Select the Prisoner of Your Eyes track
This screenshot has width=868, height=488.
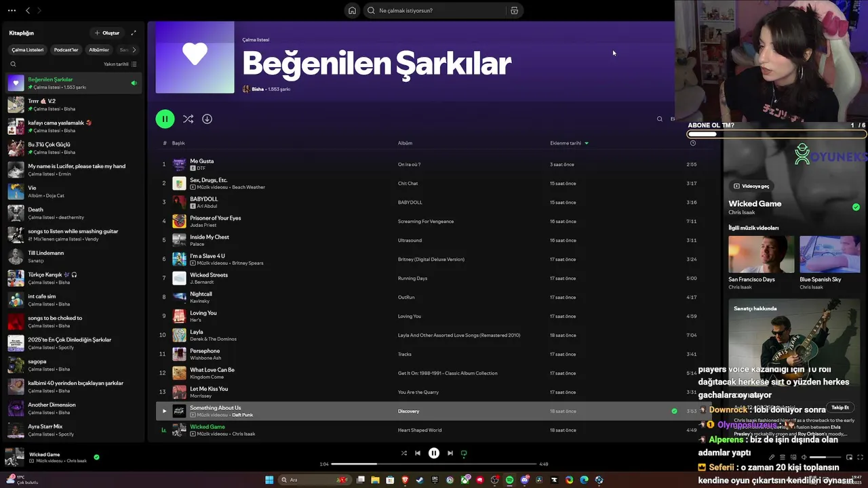[434, 221]
